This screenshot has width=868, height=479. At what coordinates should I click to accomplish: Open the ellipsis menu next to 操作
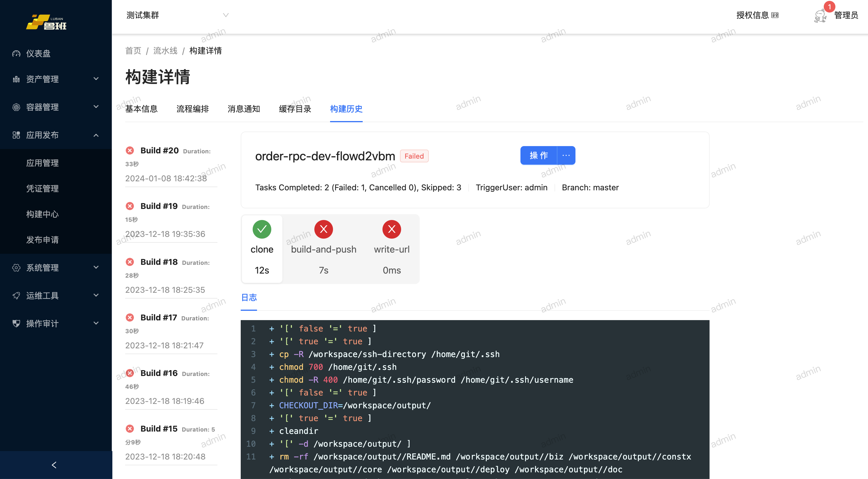[566, 155]
